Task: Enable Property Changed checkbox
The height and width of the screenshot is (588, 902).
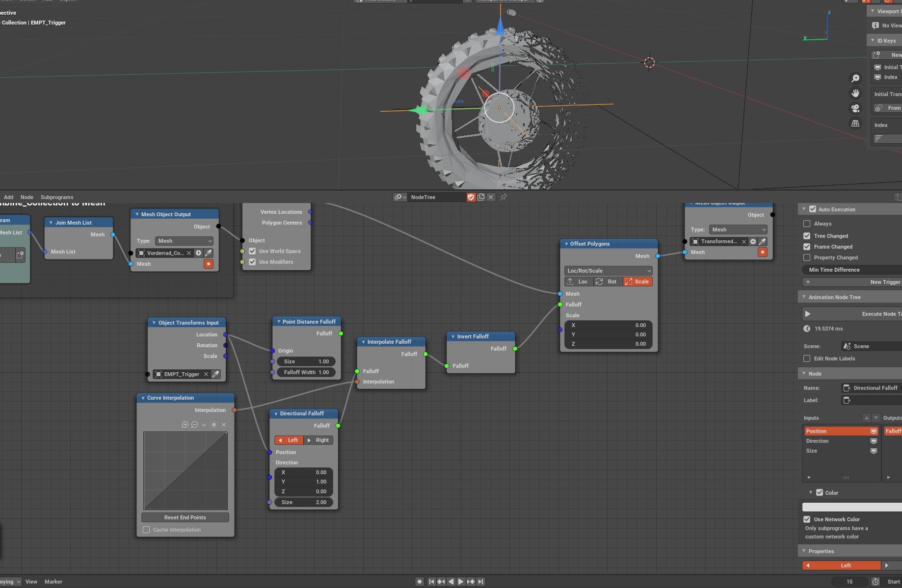Action: (x=807, y=257)
